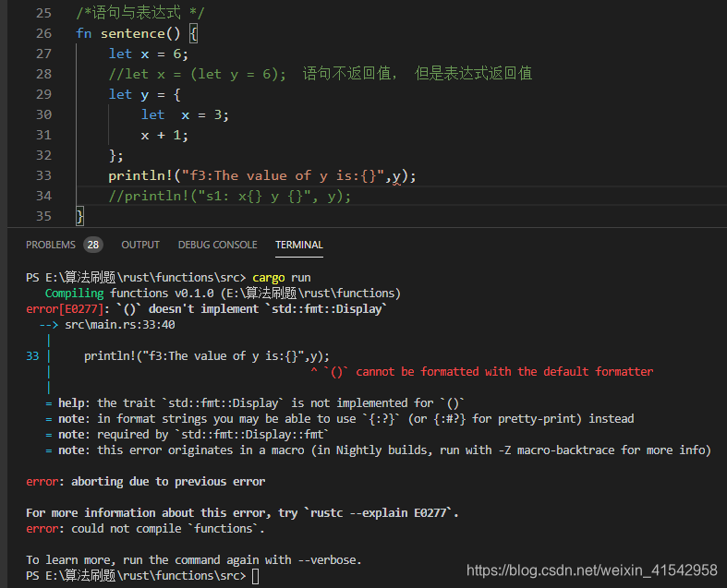This screenshot has height=588, width=727.
Task: Click the problems count badge 28
Action: (93, 245)
